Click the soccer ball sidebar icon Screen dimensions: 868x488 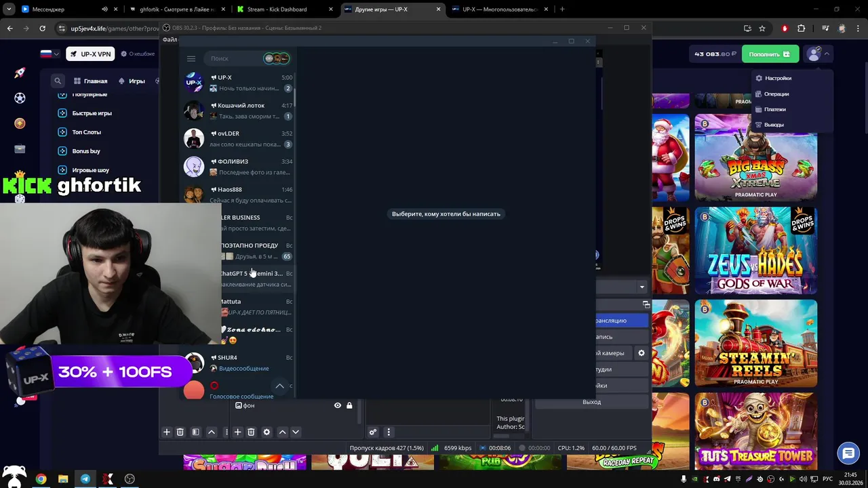coord(20,98)
